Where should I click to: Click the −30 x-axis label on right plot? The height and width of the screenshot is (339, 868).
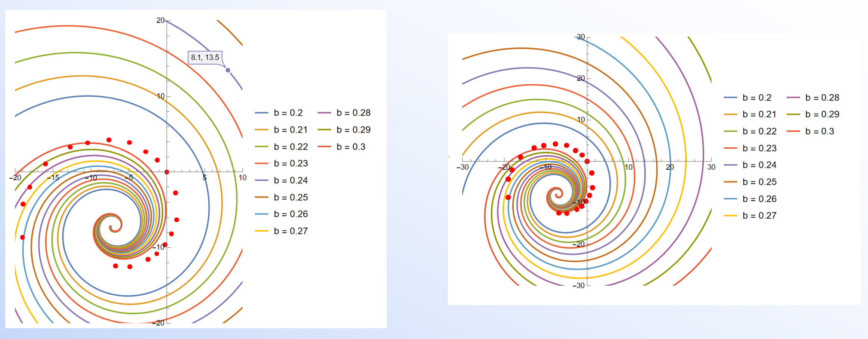(462, 167)
